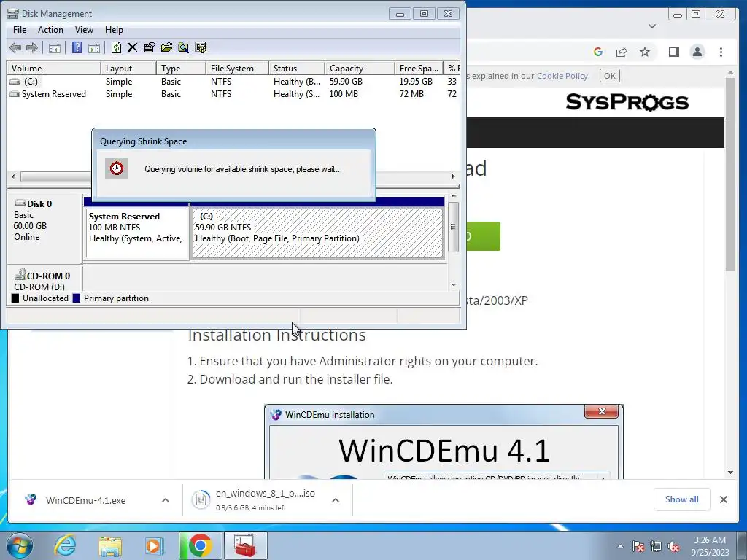Click Show all downloads button
This screenshot has height=560, width=747.
click(x=682, y=499)
